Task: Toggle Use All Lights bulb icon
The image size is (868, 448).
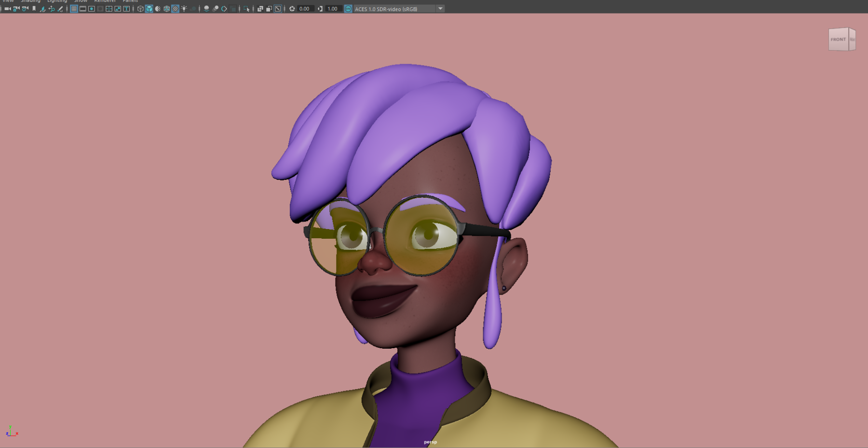Action: point(184,9)
